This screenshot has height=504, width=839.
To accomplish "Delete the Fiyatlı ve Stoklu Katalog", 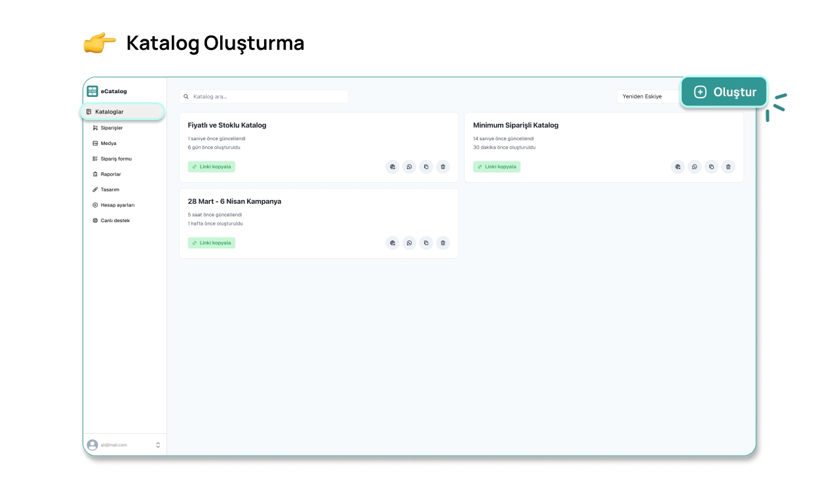I will (x=443, y=167).
